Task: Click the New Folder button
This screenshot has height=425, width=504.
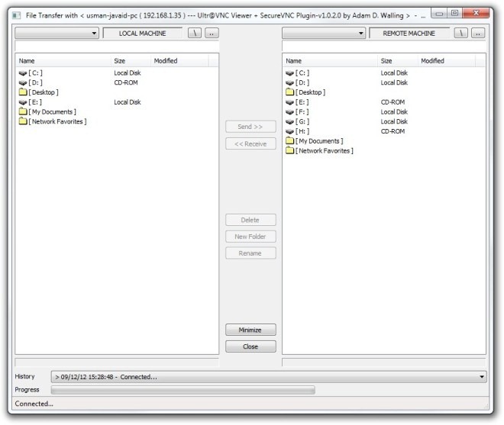Action: [x=250, y=237]
